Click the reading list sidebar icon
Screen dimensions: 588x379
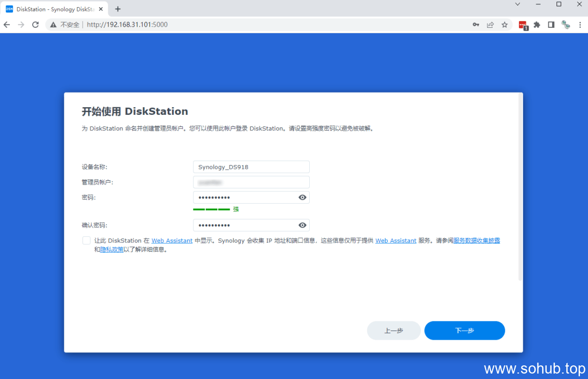click(550, 25)
